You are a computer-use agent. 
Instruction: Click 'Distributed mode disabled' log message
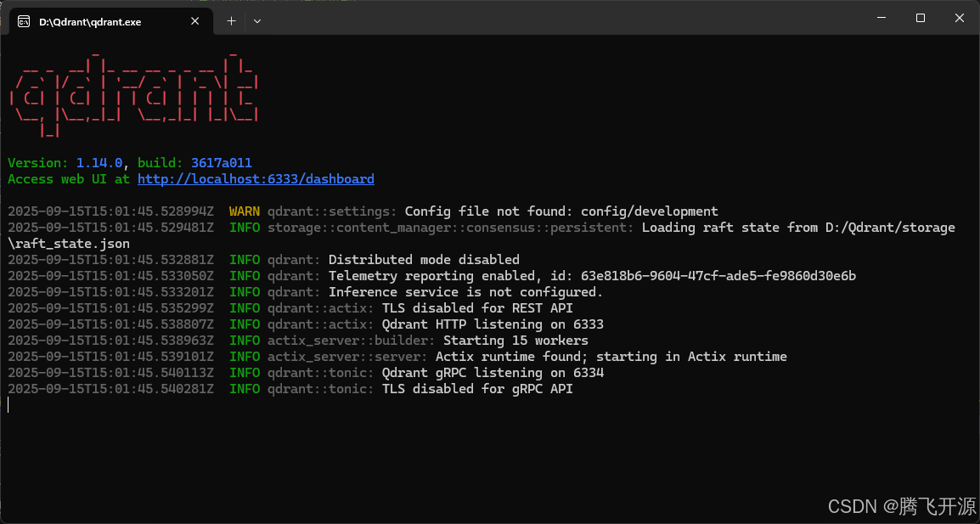424,260
